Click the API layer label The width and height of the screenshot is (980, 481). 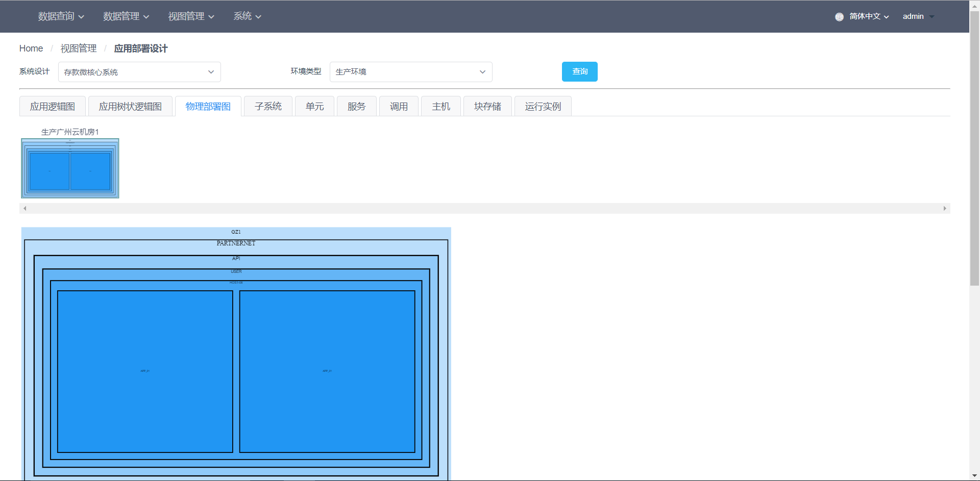236,258
